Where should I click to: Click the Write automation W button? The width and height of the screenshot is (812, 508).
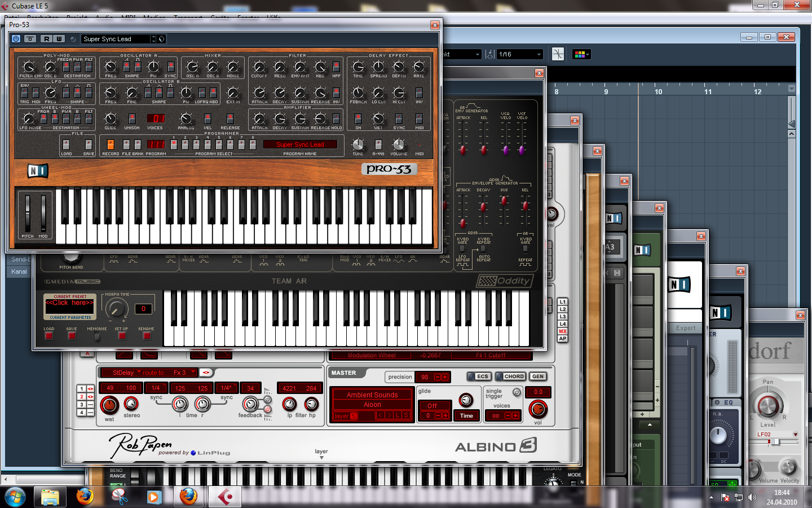pyautogui.click(x=59, y=39)
